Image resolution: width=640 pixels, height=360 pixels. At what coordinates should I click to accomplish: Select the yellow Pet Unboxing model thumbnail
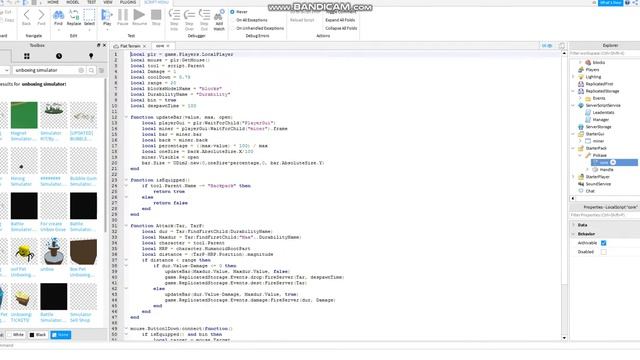pyautogui.click(x=24, y=251)
